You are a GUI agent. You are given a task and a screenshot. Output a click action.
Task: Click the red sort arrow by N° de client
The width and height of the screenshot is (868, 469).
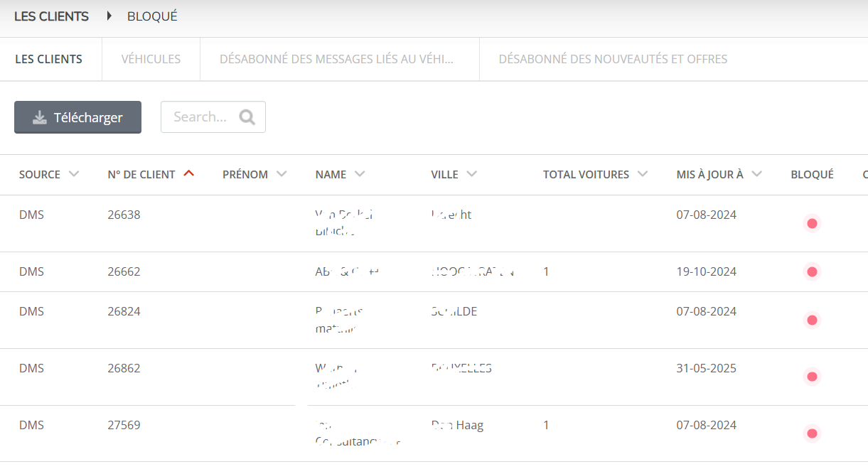(188, 173)
